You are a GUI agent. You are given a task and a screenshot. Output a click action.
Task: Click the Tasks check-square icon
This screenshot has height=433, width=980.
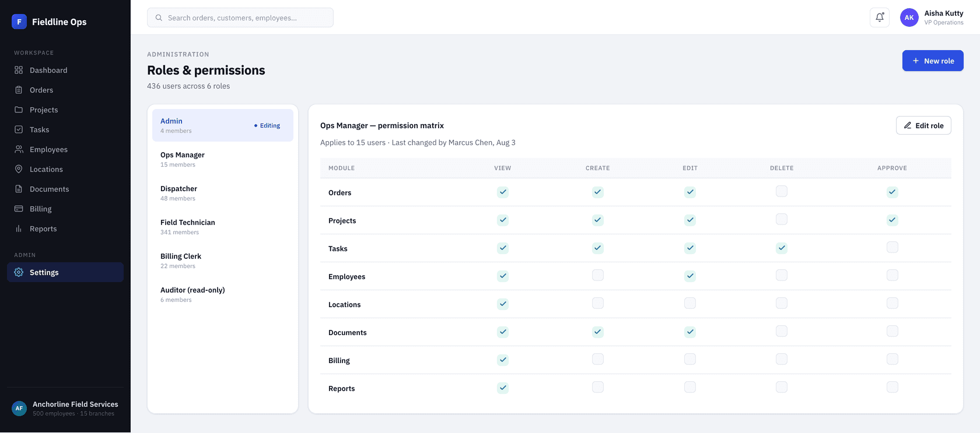point(19,129)
